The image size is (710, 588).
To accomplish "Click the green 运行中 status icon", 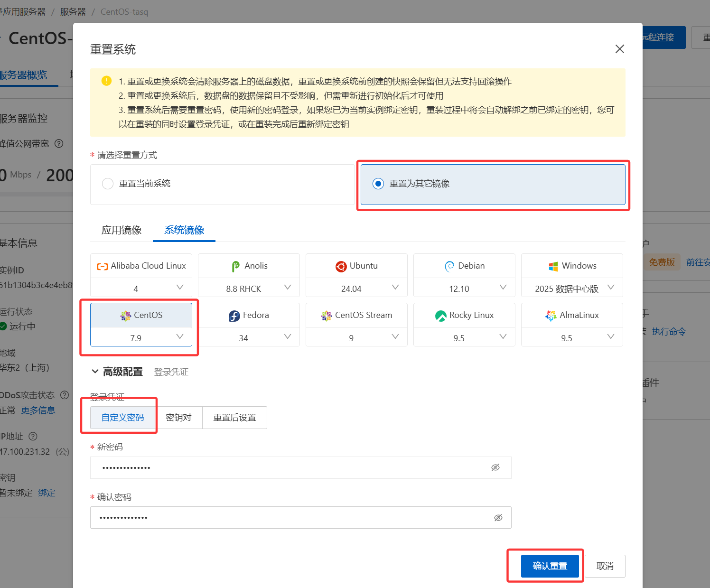I will coord(3,326).
